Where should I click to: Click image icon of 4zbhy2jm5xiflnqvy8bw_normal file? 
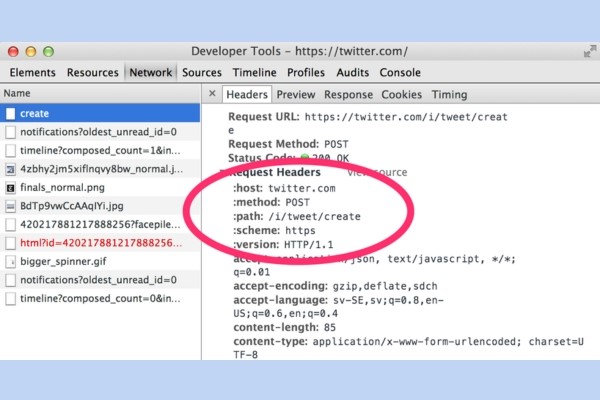coord(11,169)
